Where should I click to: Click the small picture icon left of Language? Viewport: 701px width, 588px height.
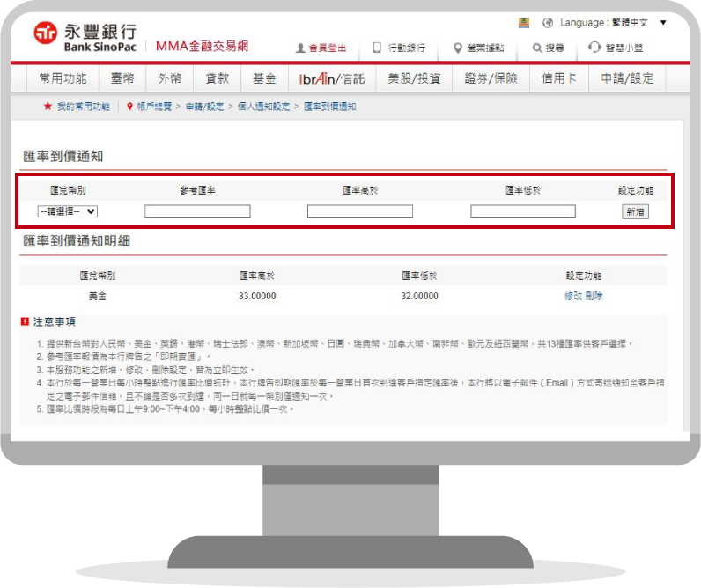524,23
